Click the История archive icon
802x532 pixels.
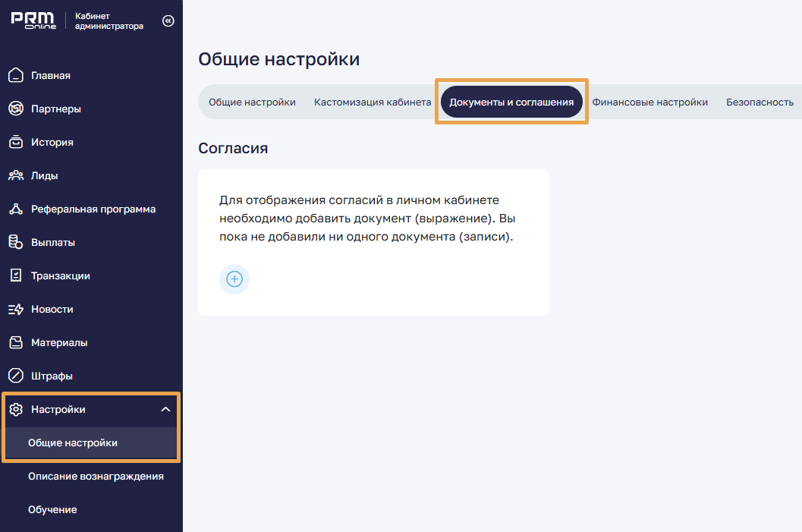[16, 142]
